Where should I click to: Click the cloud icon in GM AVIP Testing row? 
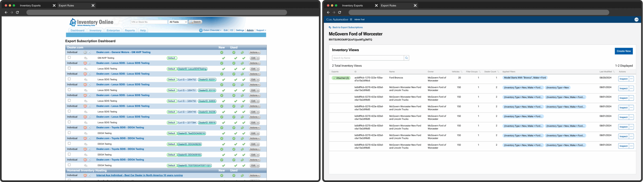86,58
